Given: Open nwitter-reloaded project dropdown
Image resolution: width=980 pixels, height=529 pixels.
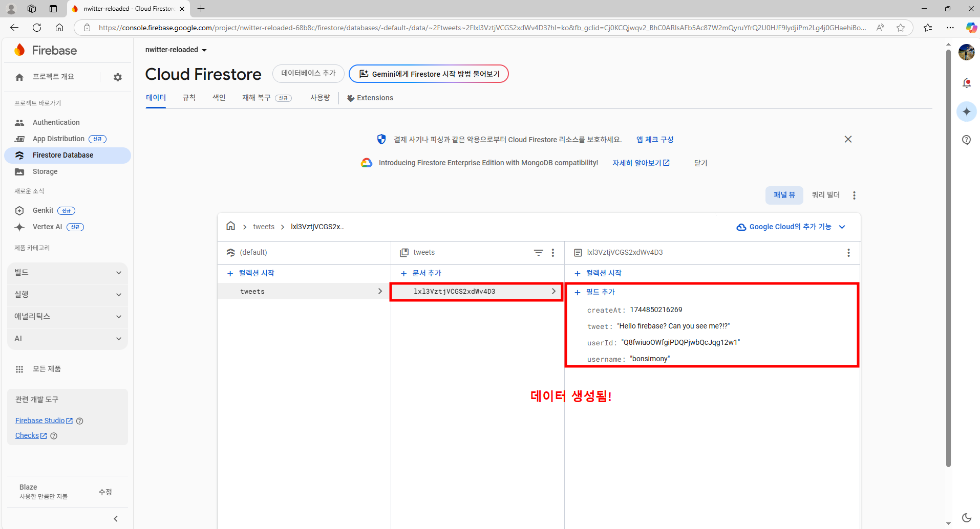Looking at the screenshot, I should click(x=176, y=50).
